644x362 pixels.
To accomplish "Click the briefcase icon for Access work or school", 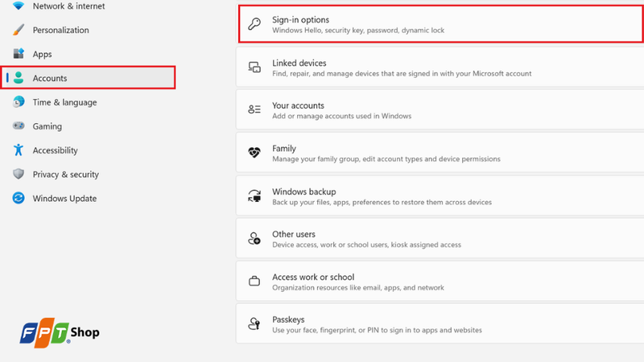I will pyautogui.click(x=254, y=281).
